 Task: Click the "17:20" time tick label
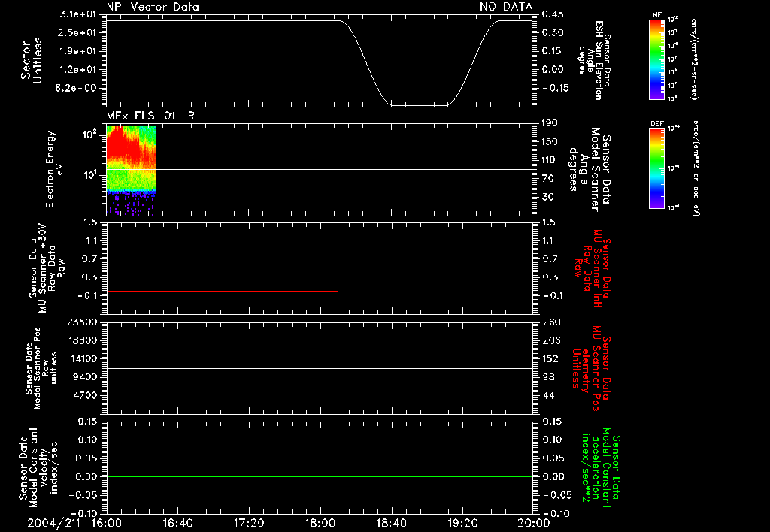(x=249, y=523)
